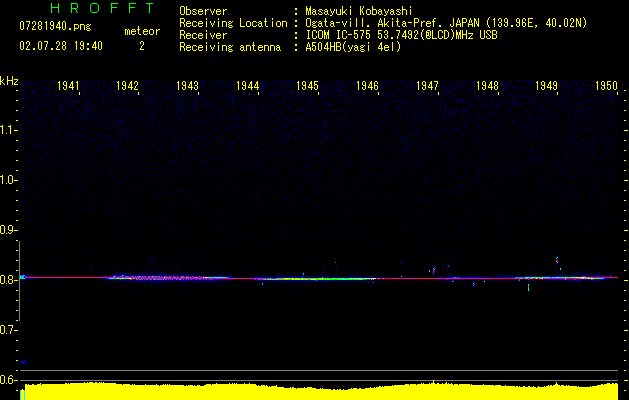
Task: Select the file name 07281940.png
Action: point(55,27)
